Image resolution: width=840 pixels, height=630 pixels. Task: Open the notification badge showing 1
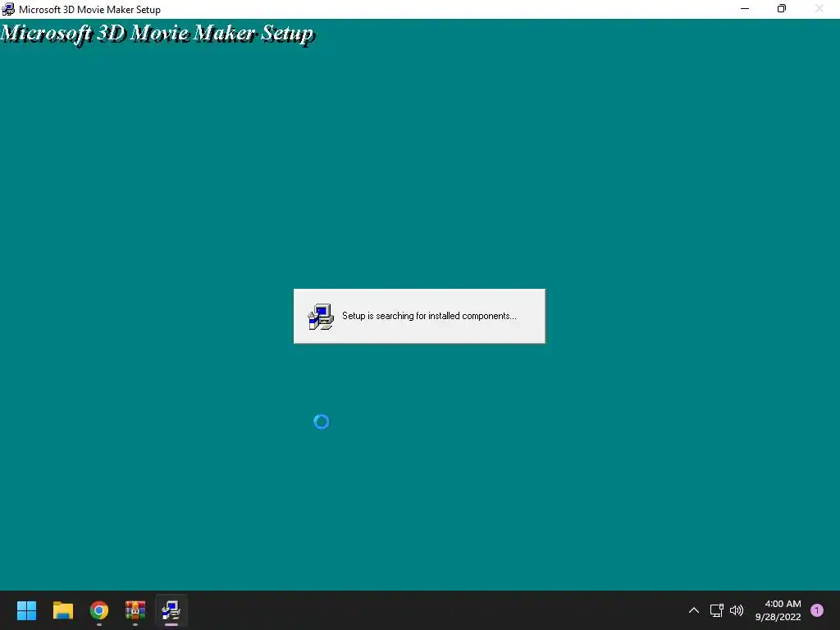click(x=817, y=610)
